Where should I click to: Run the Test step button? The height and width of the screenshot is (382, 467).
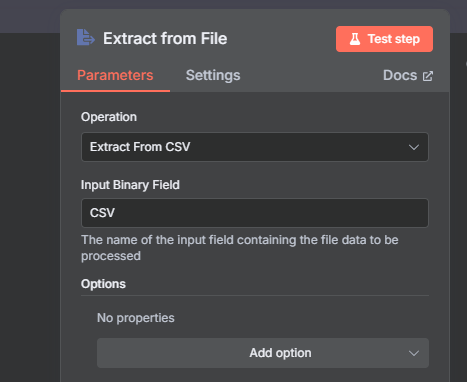[384, 39]
